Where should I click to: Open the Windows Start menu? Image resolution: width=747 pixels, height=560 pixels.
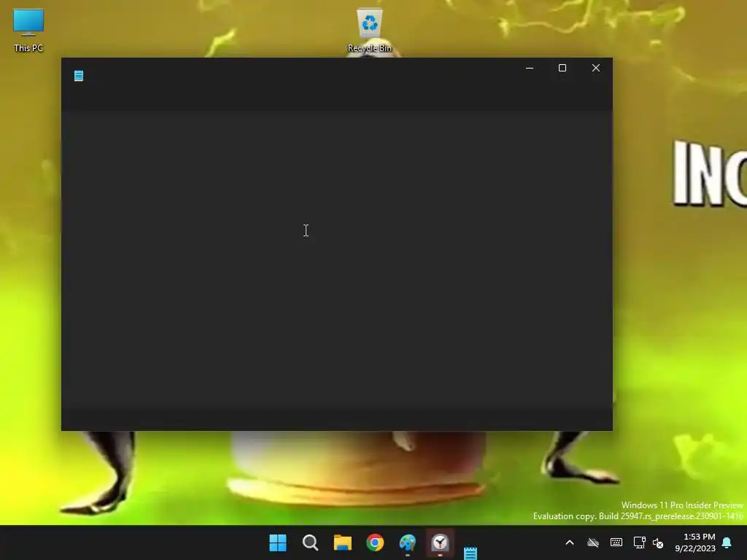278,542
